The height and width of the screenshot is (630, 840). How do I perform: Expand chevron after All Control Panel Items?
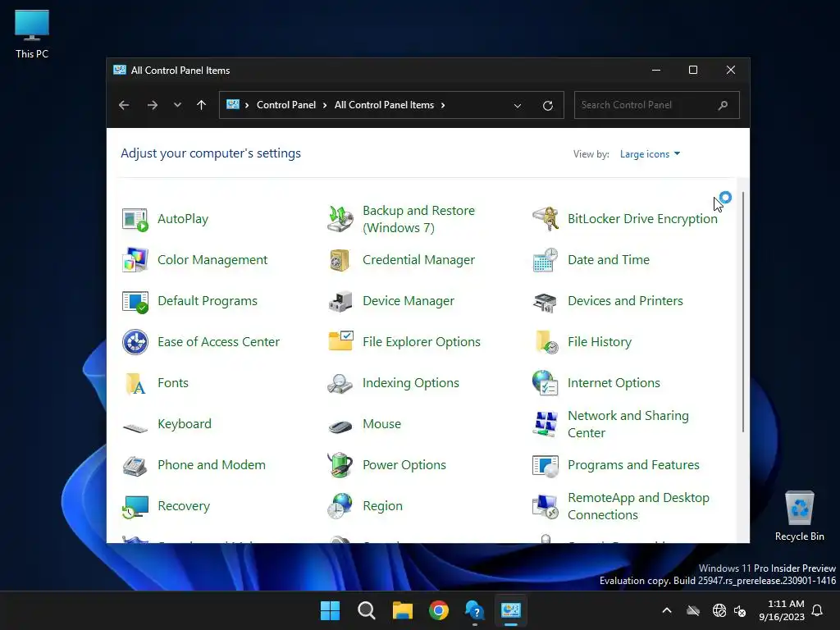pyautogui.click(x=443, y=105)
